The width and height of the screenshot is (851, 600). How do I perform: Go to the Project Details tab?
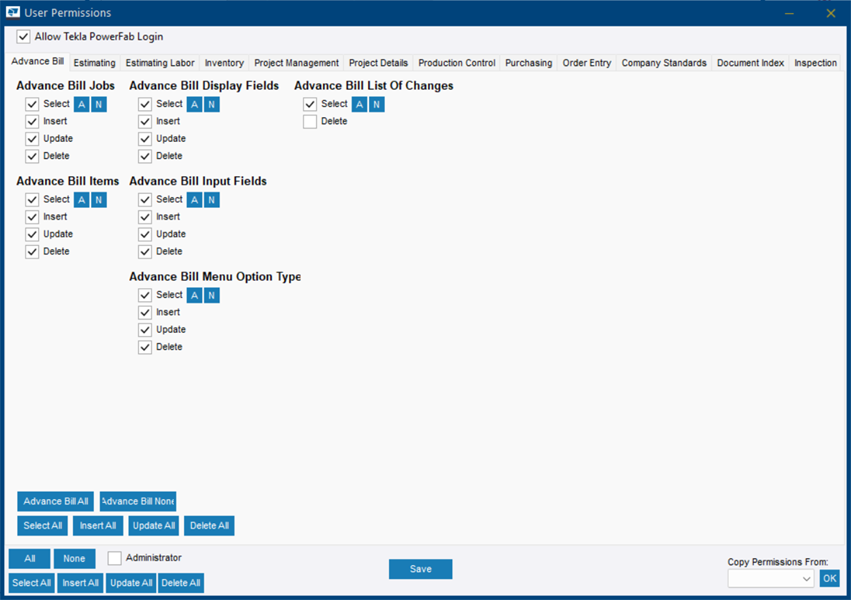[x=378, y=63]
